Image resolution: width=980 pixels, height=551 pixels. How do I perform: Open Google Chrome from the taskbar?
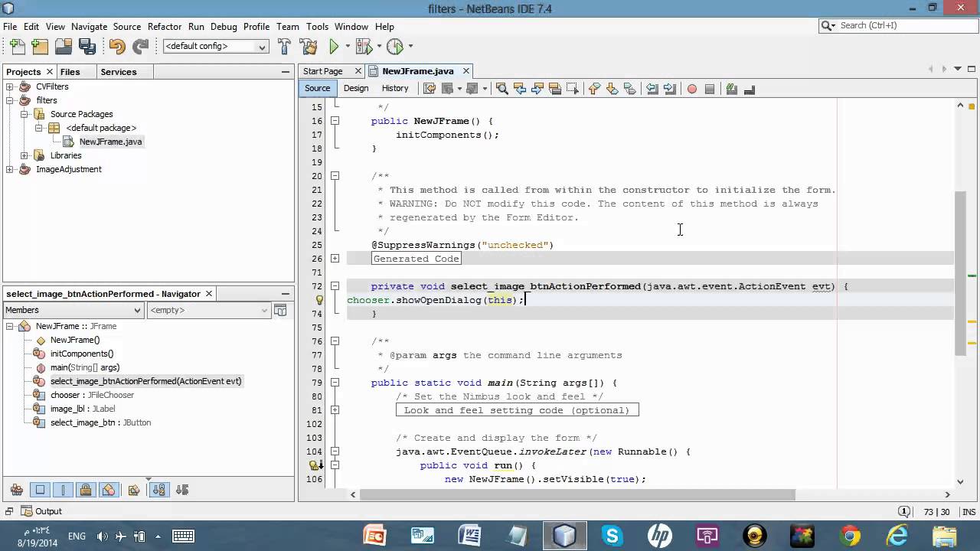pos(850,536)
